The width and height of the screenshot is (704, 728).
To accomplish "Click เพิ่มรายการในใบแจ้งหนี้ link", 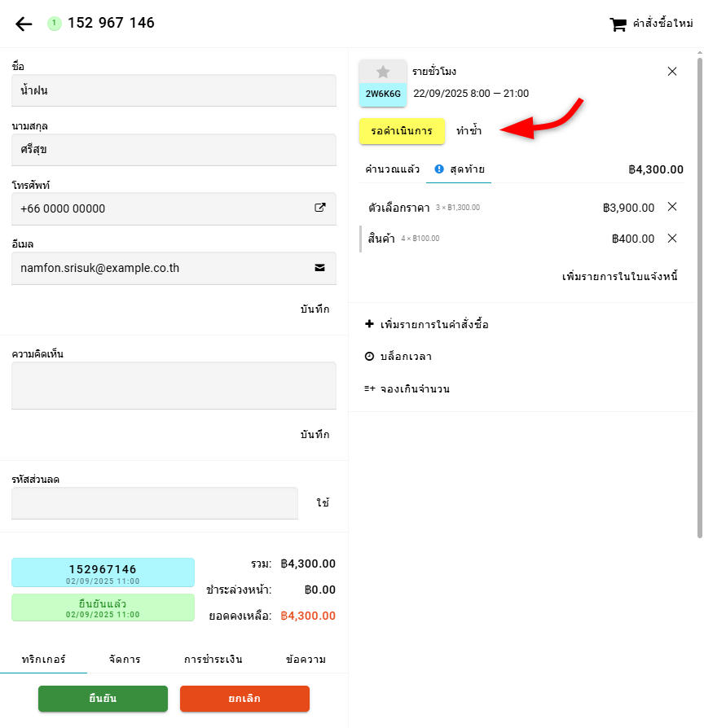I will (620, 277).
